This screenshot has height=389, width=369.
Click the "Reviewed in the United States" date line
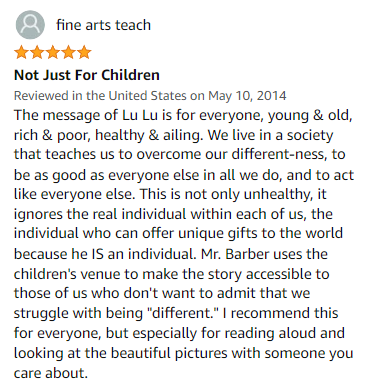pos(150,96)
